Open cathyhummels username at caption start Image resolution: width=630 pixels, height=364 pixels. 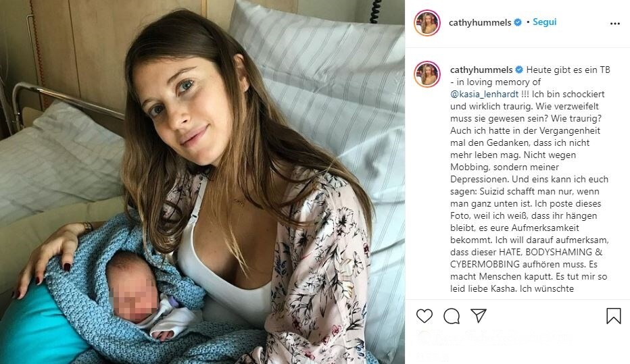coord(481,70)
